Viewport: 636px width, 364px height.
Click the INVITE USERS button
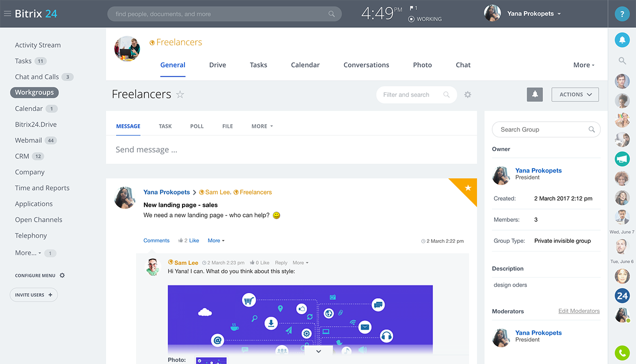(34, 295)
